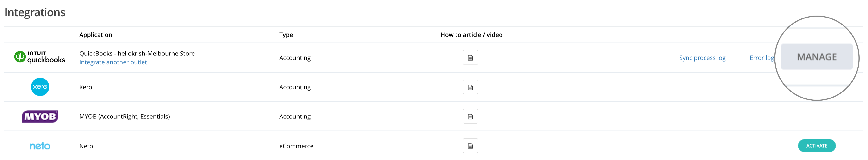Click the How to article / video header
This screenshot has height=160, width=868.
pos(471,35)
